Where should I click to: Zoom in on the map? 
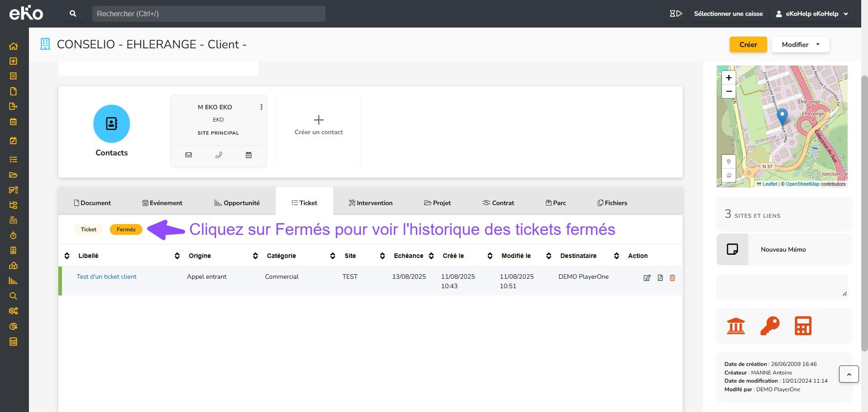tap(729, 78)
